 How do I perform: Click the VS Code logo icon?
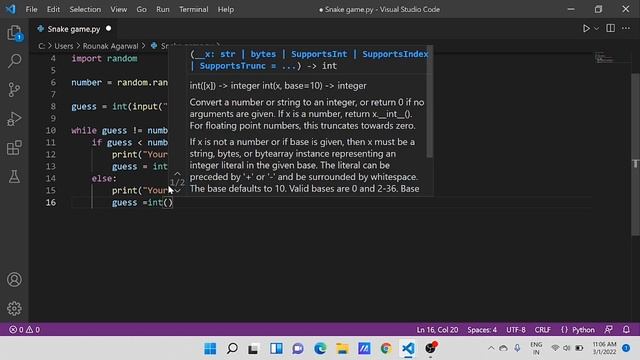point(11,9)
